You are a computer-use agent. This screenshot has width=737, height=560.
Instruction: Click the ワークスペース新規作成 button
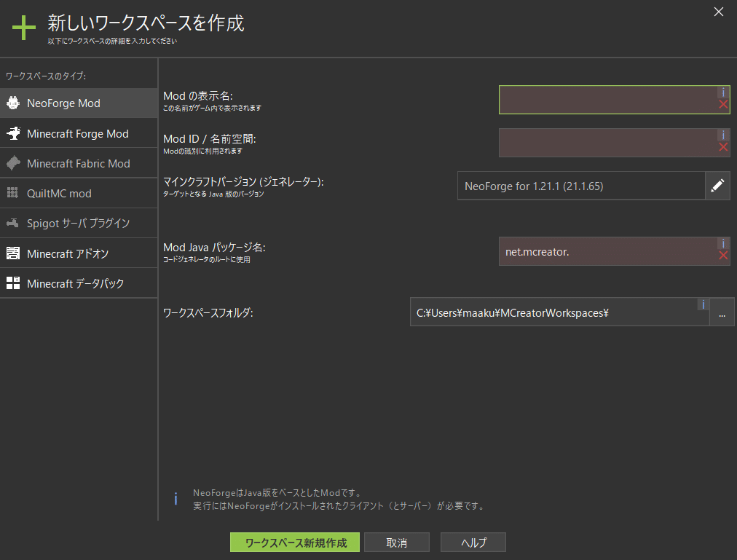point(295,542)
